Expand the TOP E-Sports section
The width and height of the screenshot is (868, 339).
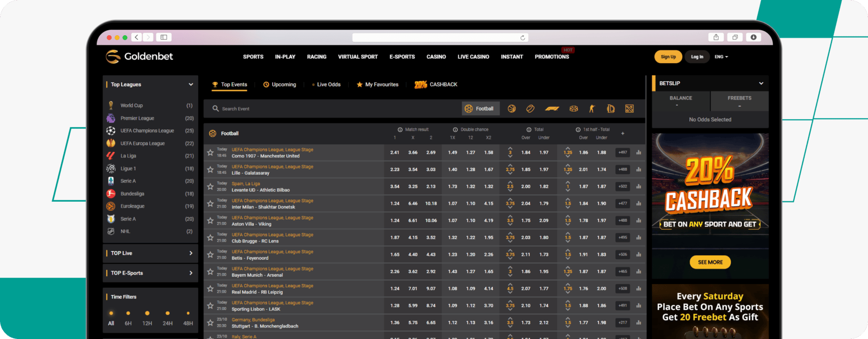click(191, 273)
